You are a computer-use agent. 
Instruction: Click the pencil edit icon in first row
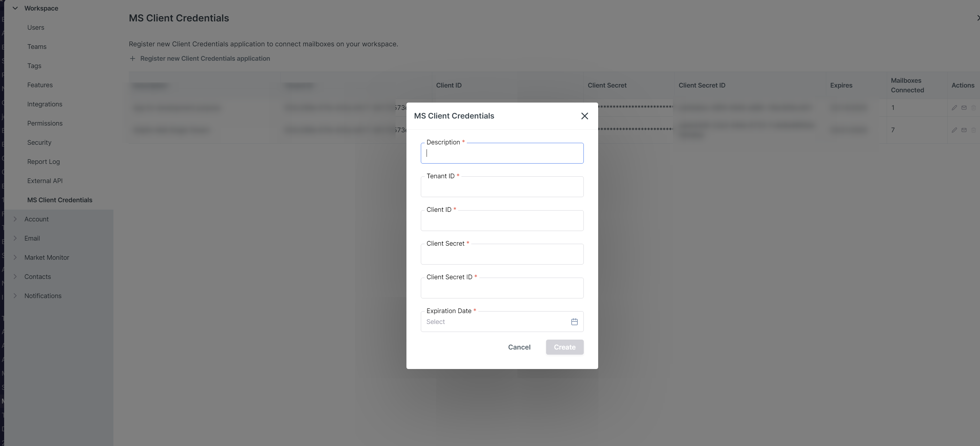tap(954, 108)
